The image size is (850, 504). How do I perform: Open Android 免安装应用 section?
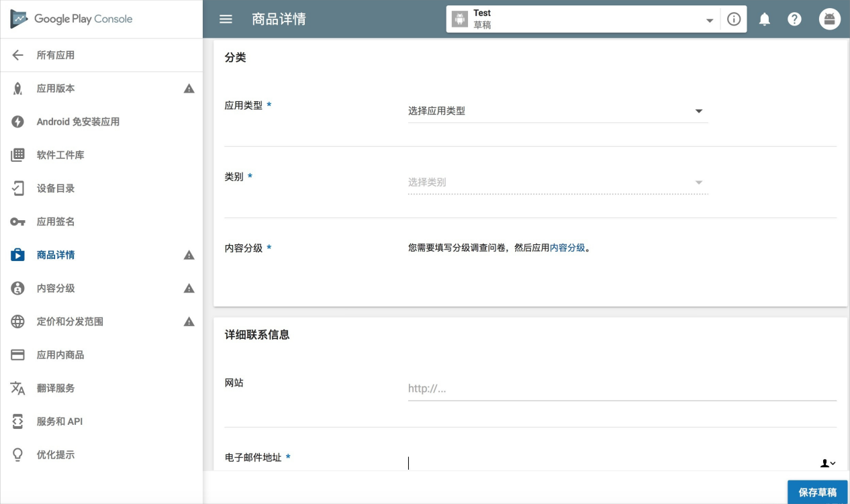78,122
